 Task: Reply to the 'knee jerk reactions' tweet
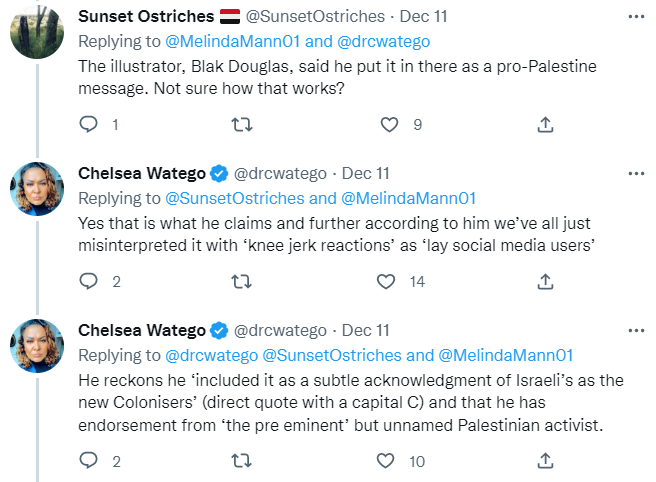(x=88, y=281)
